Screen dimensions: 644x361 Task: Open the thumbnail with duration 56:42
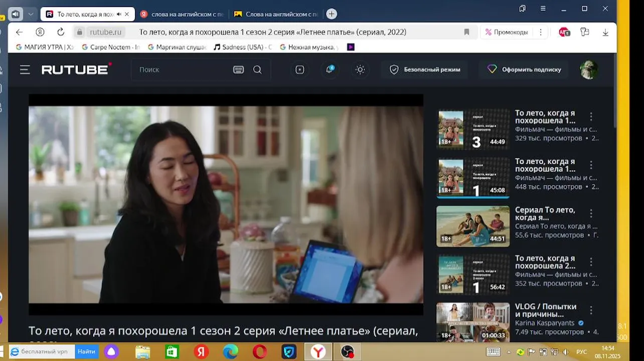(473, 275)
